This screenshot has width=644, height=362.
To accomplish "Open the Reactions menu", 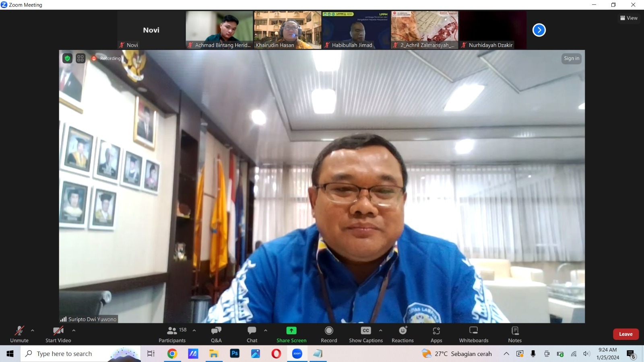I will (x=402, y=334).
